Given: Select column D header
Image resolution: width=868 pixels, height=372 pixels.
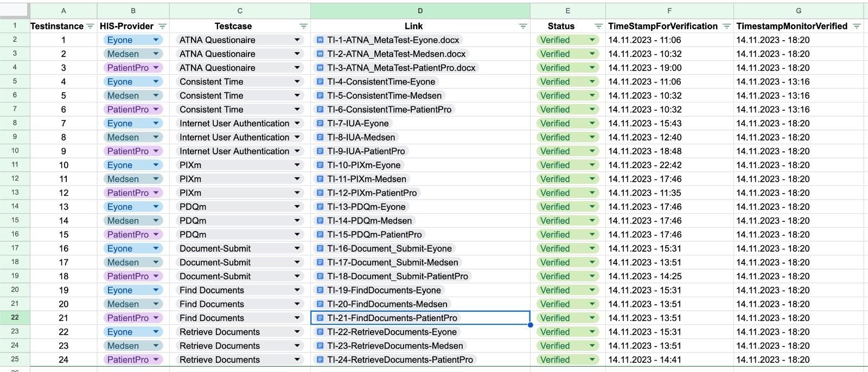Looking at the screenshot, I should pos(420,11).
